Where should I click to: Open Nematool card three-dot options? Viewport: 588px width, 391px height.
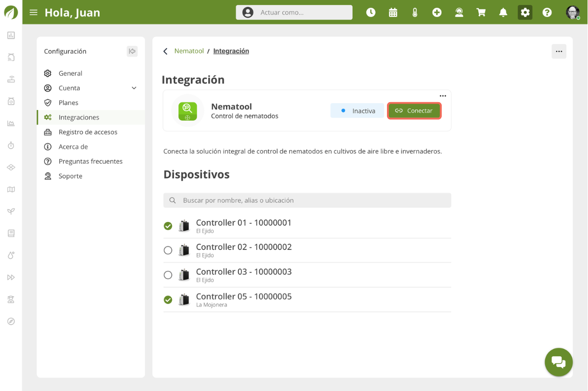tap(443, 96)
